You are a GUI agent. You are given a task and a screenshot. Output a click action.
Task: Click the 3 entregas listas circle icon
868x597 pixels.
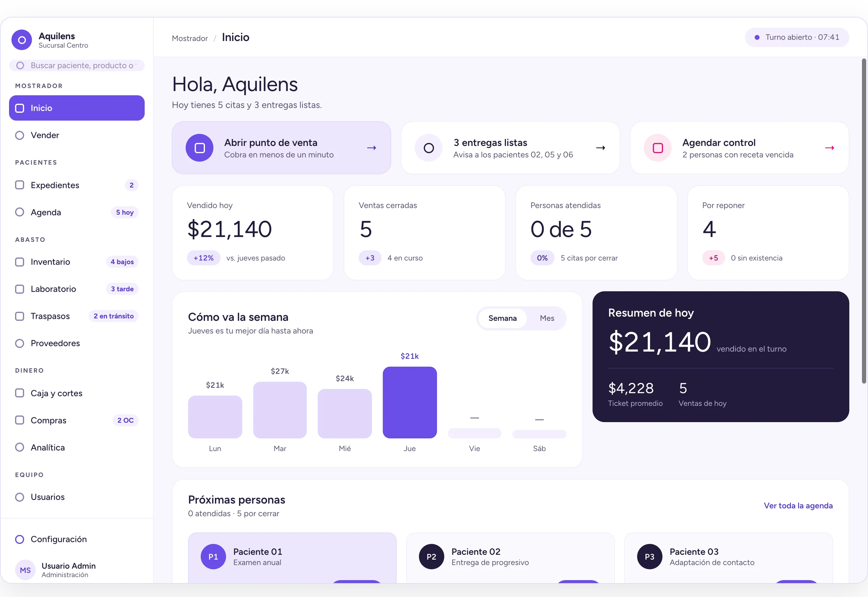[x=429, y=148]
